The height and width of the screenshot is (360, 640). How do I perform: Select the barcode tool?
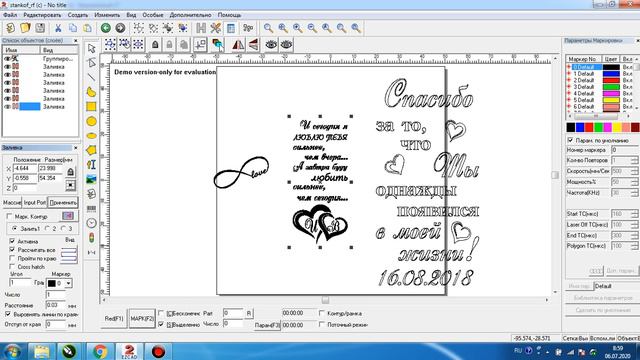point(91,209)
